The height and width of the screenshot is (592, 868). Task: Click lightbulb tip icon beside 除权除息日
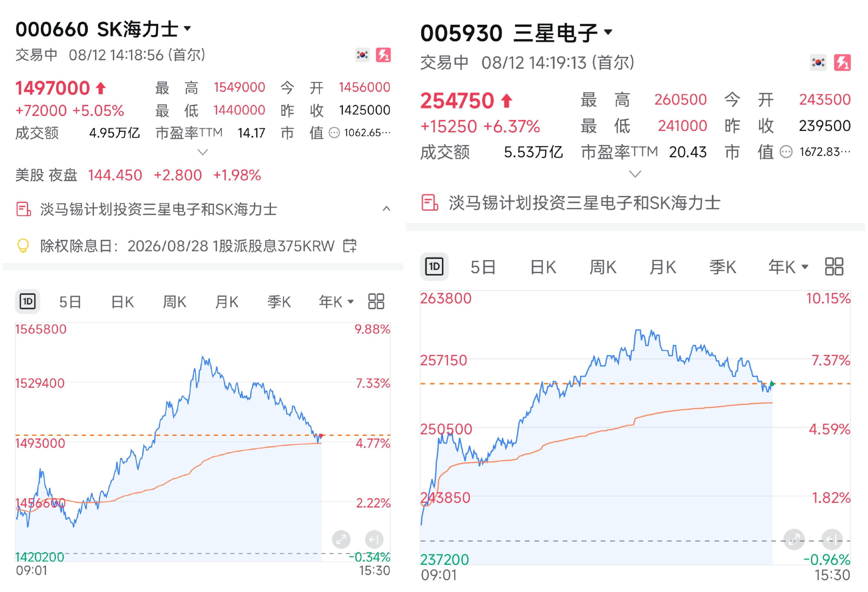pos(23,246)
